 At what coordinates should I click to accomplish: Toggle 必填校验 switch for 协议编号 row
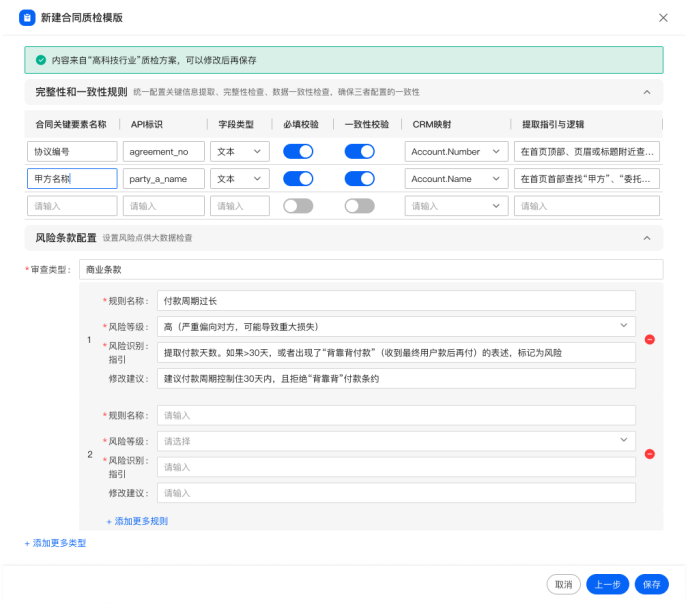click(298, 152)
